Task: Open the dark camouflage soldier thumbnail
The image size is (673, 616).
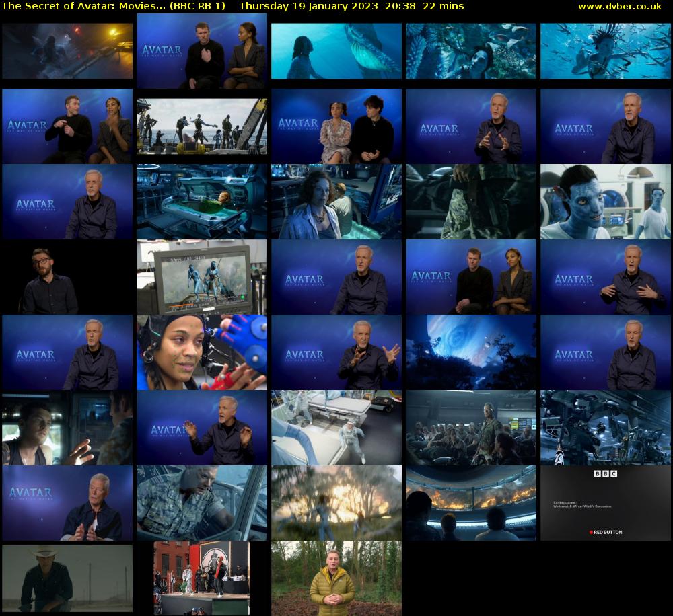Action: 471,202
